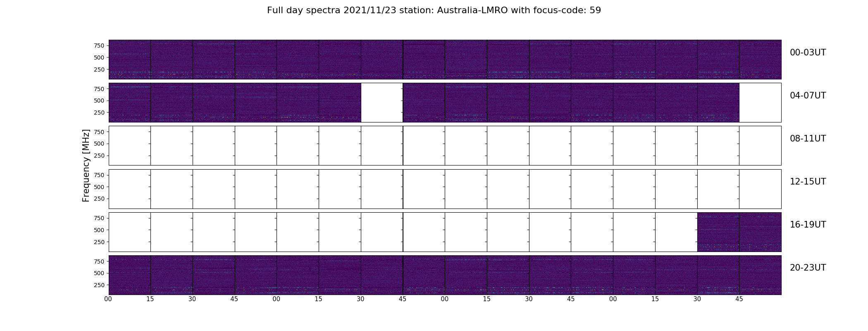The width and height of the screenshot is (868, 331).
Task: Select the "20-23UT" row label
Action: (808, 268)
